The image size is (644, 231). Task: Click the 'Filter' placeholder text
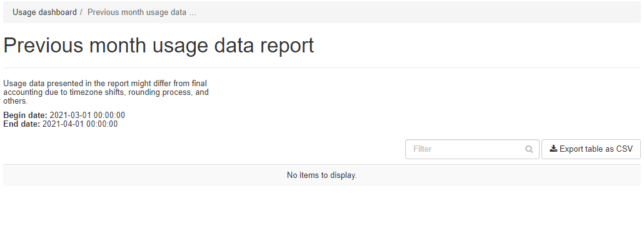[423, 149]
